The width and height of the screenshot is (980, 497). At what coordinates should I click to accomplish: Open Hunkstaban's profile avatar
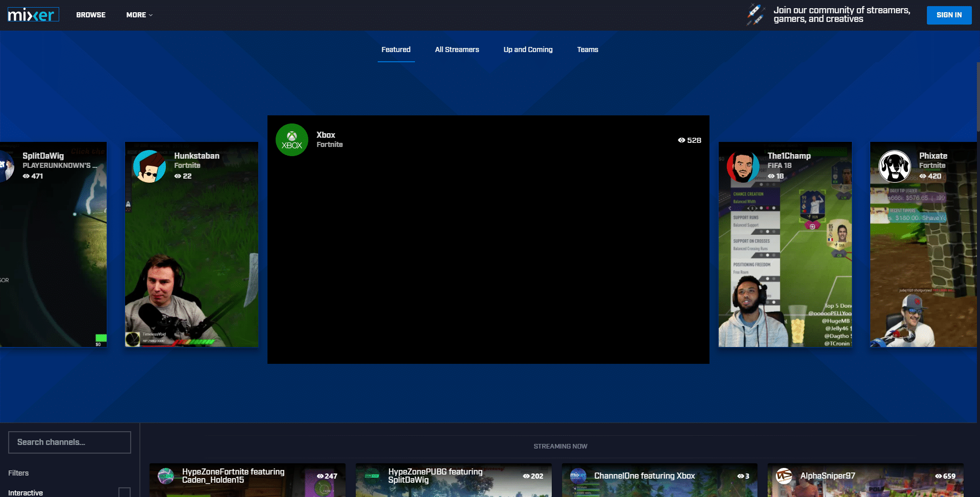click(x=149, y=166)
